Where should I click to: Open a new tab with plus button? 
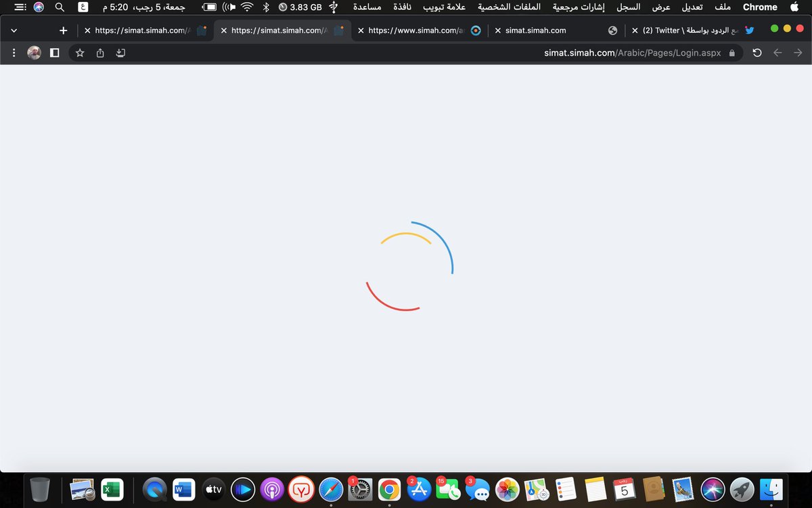click(x=64, y=30)
